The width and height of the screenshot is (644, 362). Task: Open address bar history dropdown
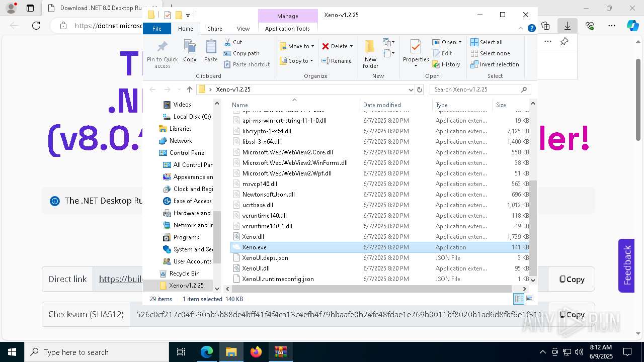pos(411,89)
